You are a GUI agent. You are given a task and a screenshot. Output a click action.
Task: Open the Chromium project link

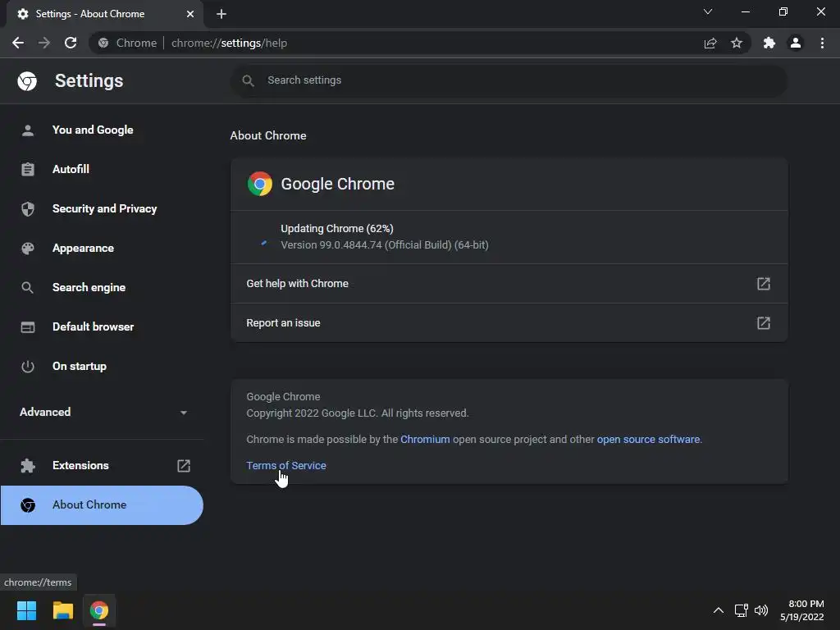425,440
